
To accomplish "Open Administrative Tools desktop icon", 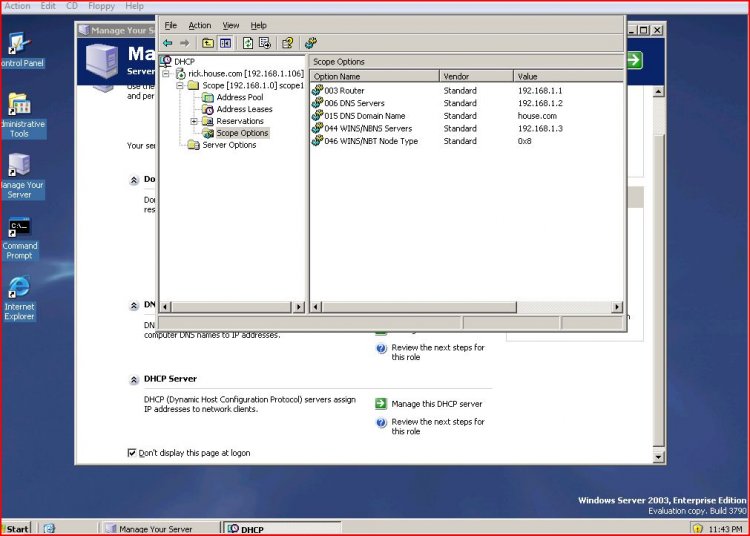I will click(x=20, y=115).
